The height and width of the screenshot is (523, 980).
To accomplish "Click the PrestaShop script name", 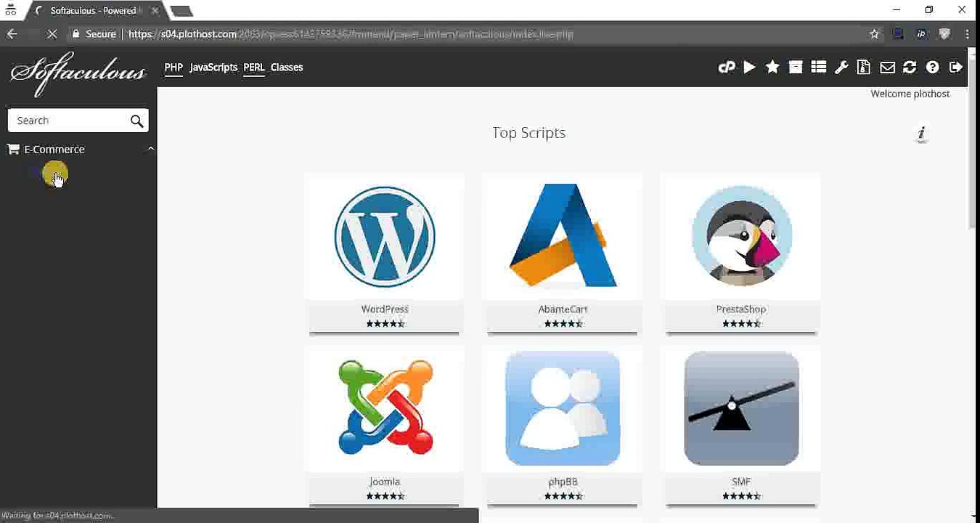I will pos(741,309).
